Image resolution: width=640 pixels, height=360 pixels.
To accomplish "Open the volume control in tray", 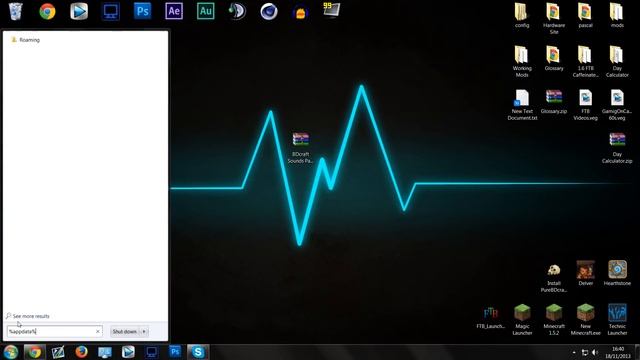I will click(x=595, y=352).
